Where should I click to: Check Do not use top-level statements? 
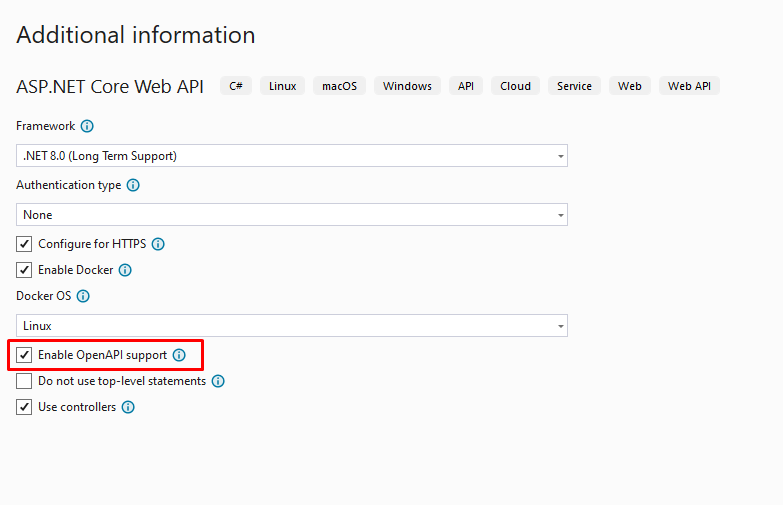click(25, 381)
